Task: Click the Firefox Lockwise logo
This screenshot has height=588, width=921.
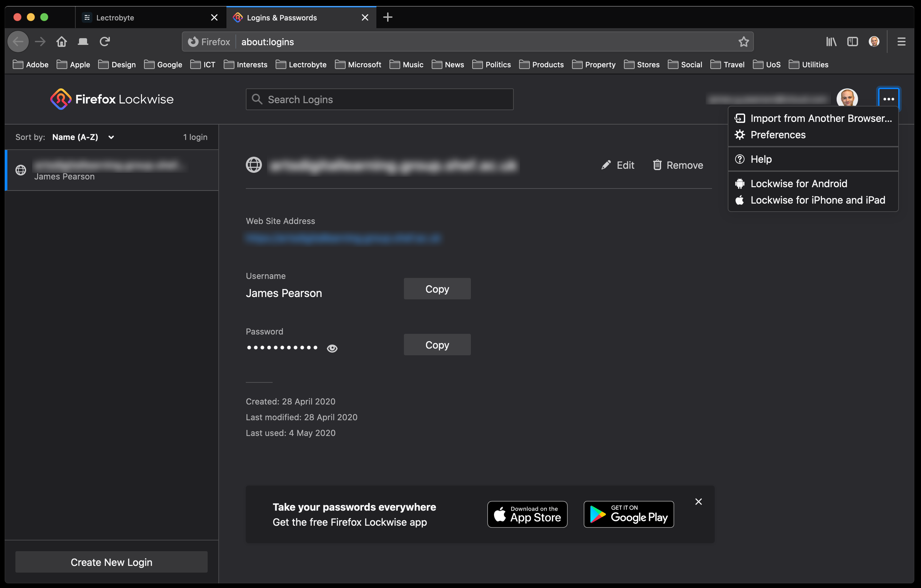Action: (x=112, y=99)
